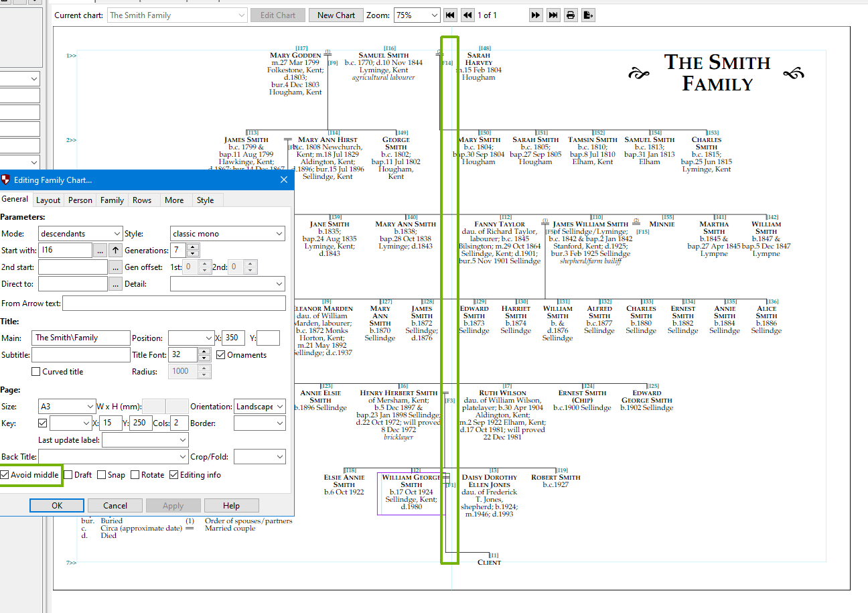Click the New Chart button

[x=336, y=15]
